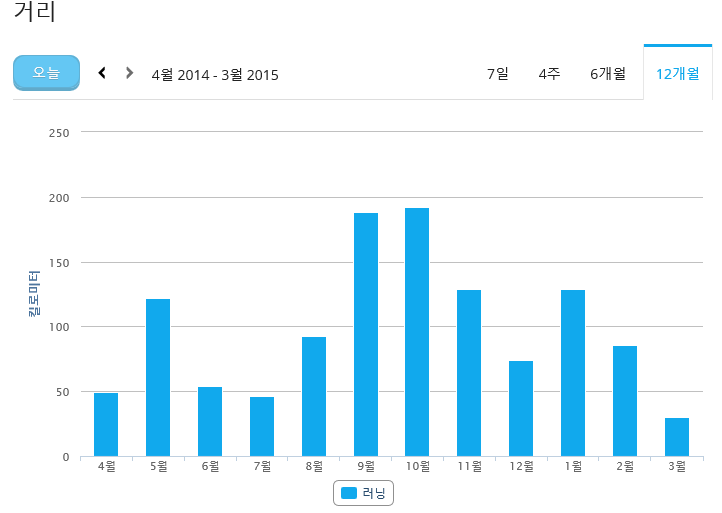
Task: Click the 6월 bar
Action: [x=210, y=421]
